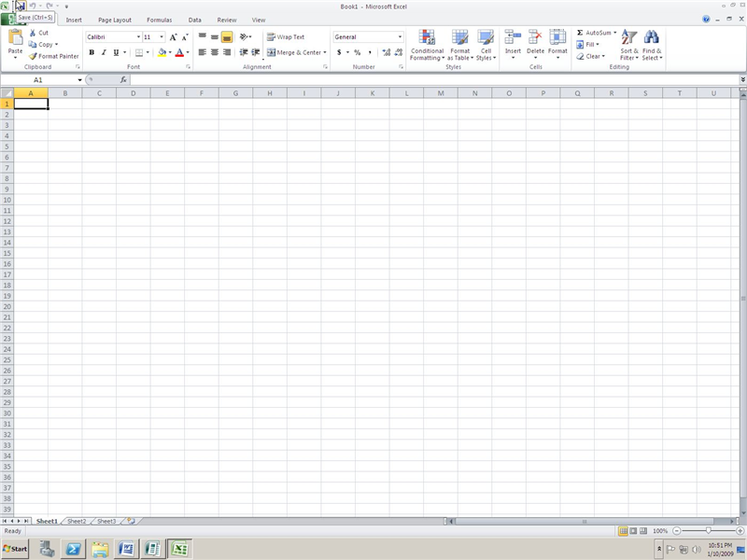Viewport: 747px width, 560px height.
Task: Click the zoom slider in status bar
Action: [x=708, y=530]
